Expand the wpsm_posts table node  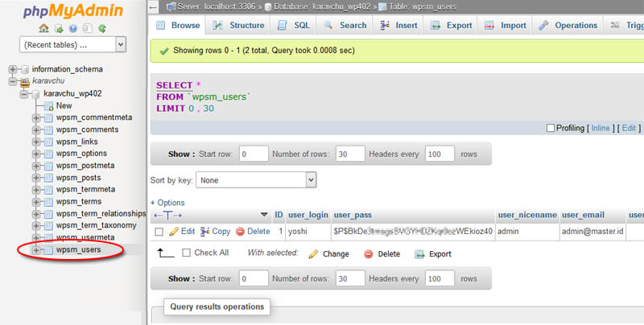(36, 178)
